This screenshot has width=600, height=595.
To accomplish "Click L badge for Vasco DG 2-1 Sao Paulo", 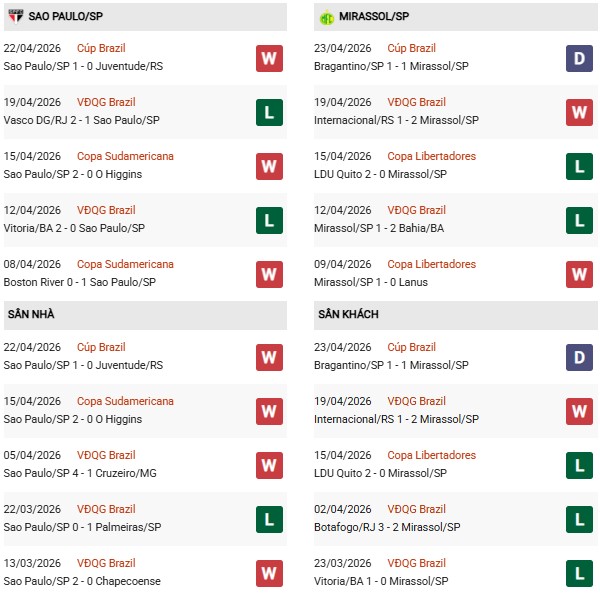I will click(x=269, y=112).
